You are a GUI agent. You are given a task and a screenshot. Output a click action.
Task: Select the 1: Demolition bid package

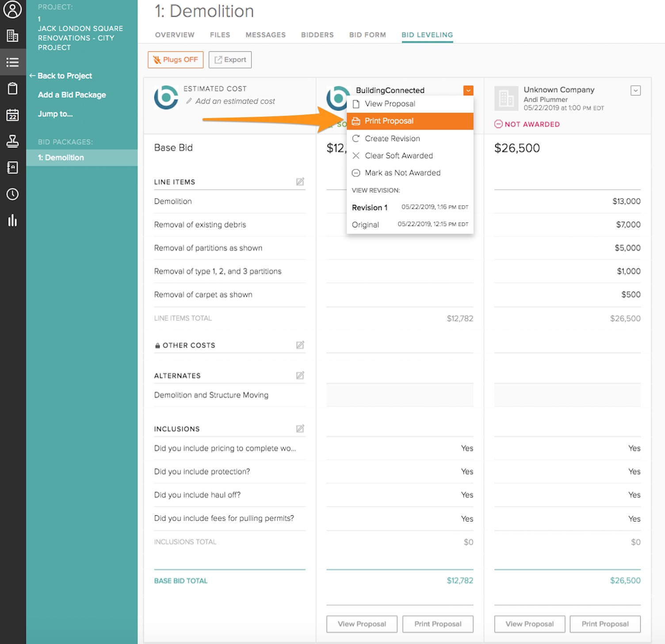click(x=61, y=157)
